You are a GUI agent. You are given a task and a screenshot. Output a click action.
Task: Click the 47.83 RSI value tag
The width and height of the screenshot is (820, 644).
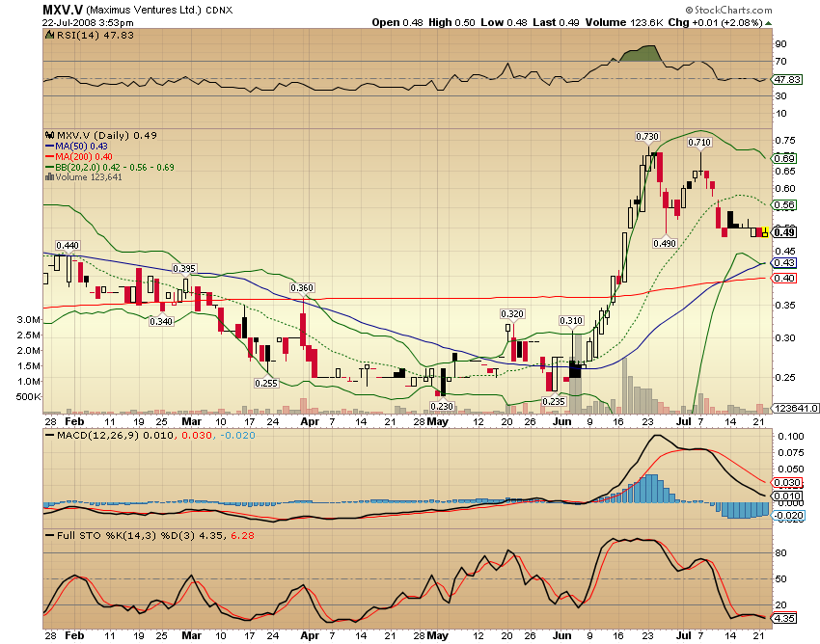(786, 79)
